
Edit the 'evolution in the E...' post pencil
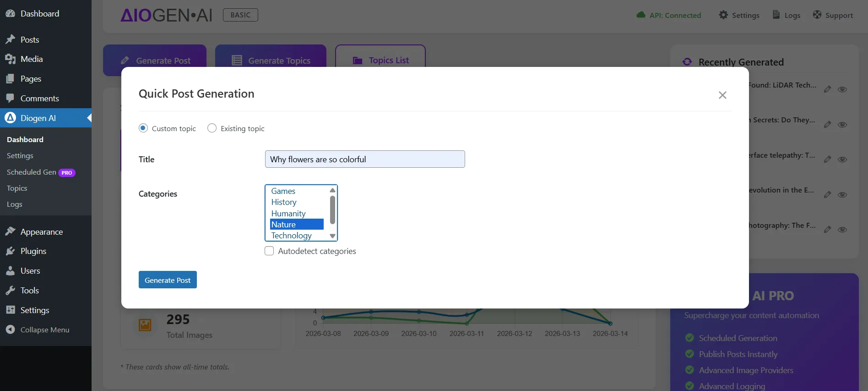pyautogui.click(x=827, y=194)
